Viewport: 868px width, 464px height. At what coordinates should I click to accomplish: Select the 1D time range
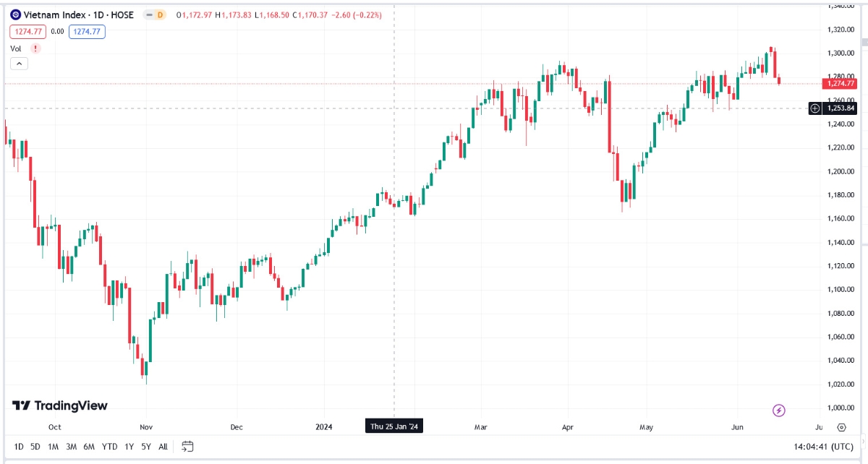click(x=19, y=447)
